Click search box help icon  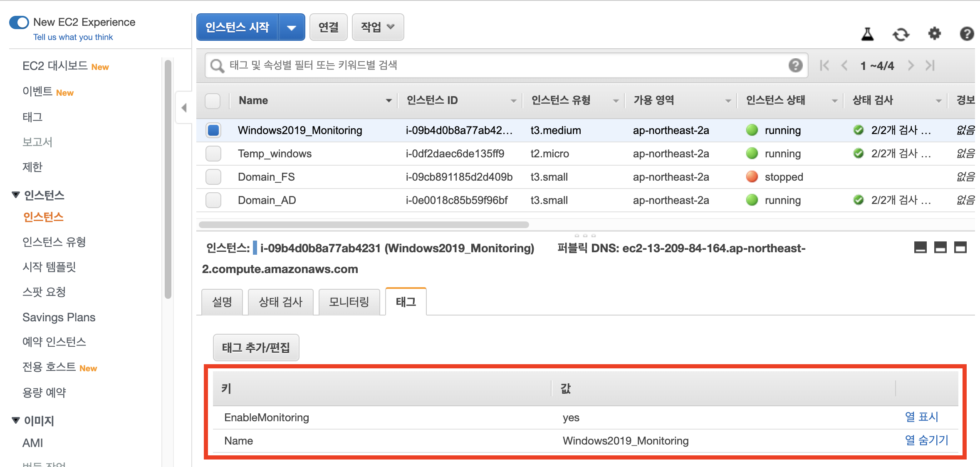point(795,65)
